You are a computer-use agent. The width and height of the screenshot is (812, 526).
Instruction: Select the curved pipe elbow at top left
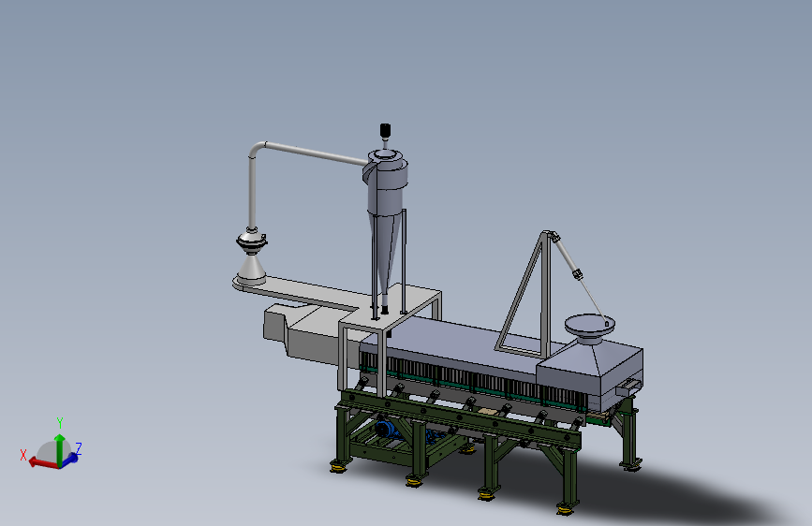257,149
